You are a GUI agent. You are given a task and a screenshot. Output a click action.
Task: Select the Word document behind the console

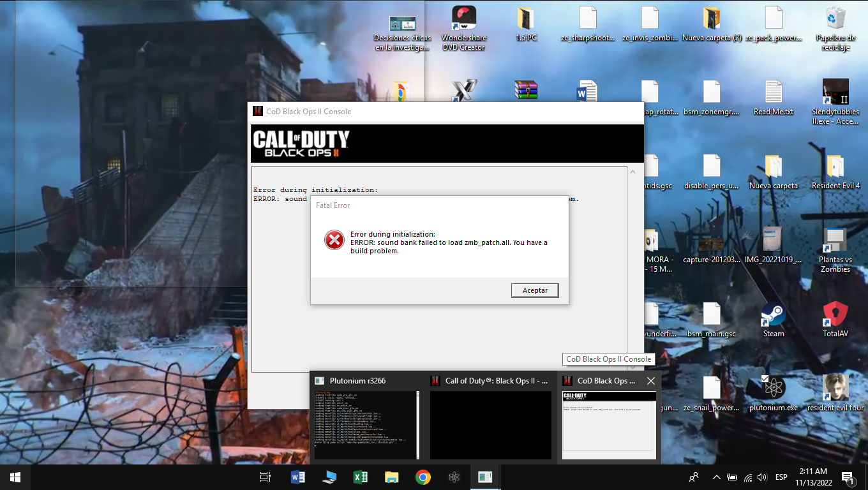point(587,90)
